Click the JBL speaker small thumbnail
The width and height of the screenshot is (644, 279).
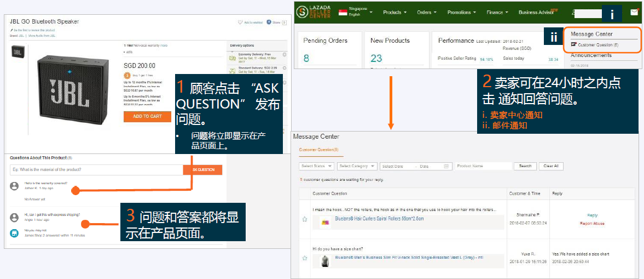pyautogui.click(x=18, y=52)
